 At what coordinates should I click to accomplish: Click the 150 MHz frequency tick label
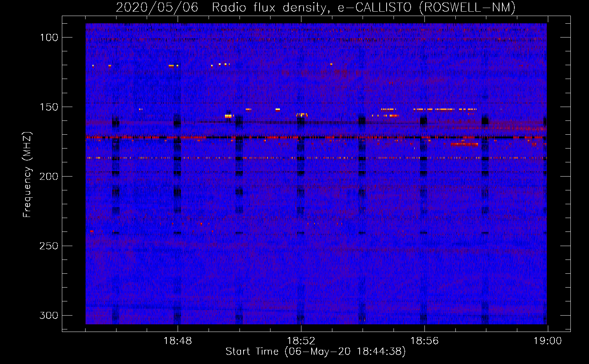tap(49, 107)
